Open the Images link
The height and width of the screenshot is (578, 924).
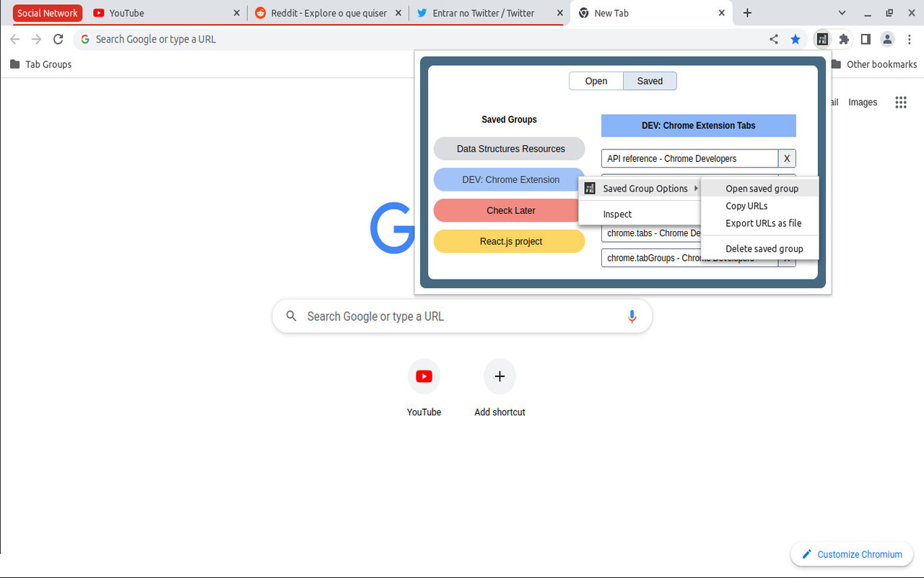[x=863, y=102]
